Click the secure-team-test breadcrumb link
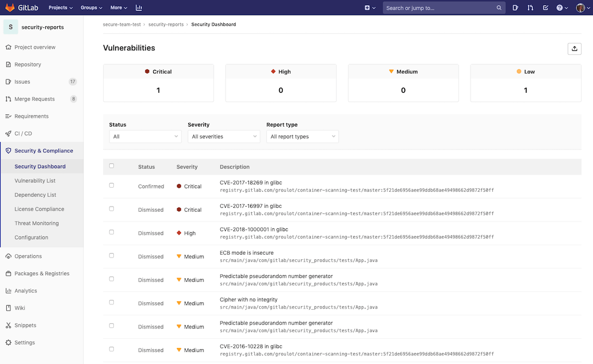The width and height of the screenshot is (593, 364). tap(122, 25)
